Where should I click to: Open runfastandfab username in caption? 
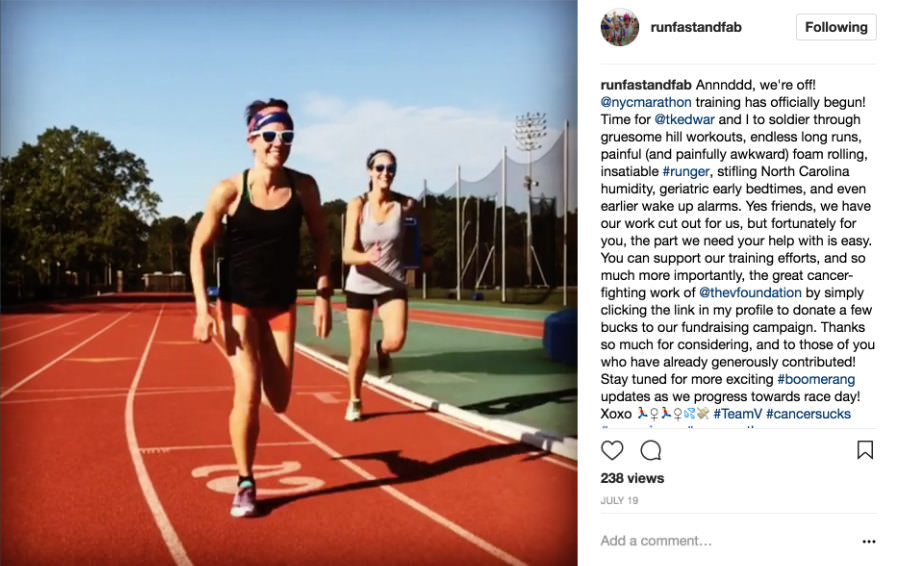tap(646, 85)
